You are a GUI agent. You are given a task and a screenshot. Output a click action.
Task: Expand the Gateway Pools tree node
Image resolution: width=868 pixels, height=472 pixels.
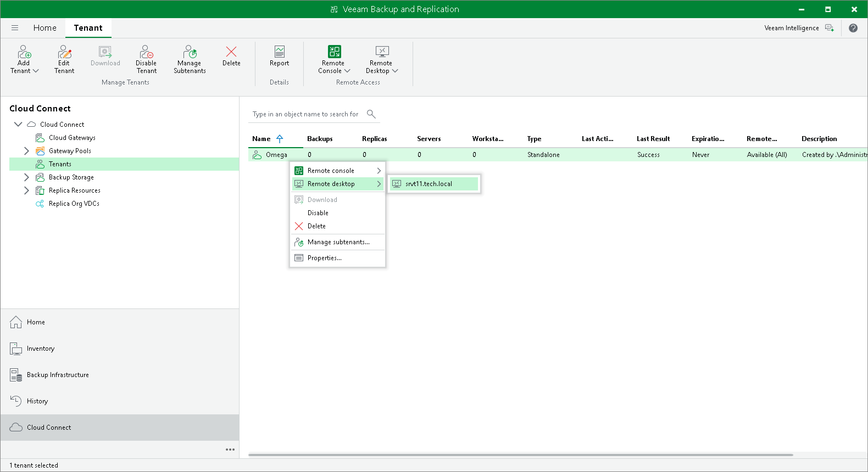coord(26,151)
